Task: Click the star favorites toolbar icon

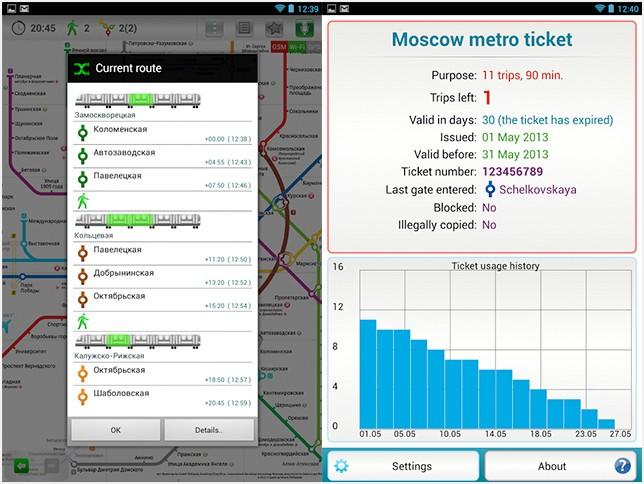Action: tap(274, 28)
